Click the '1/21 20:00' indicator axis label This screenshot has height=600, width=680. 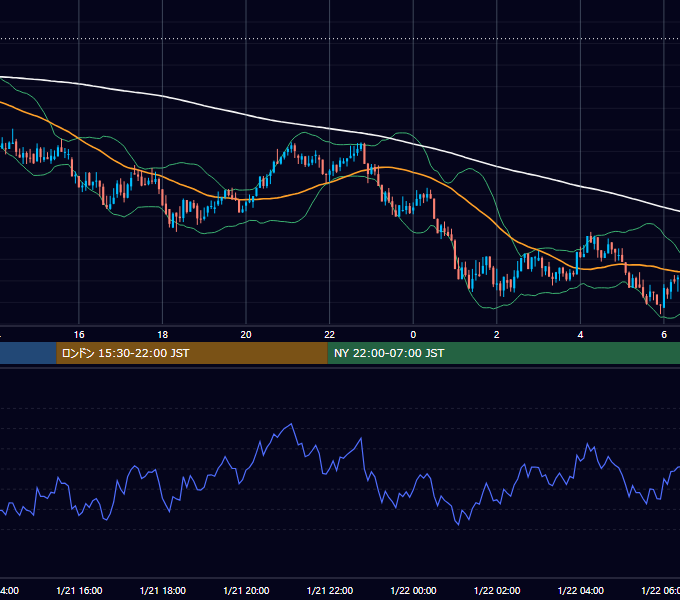click(x=246, y=590)
